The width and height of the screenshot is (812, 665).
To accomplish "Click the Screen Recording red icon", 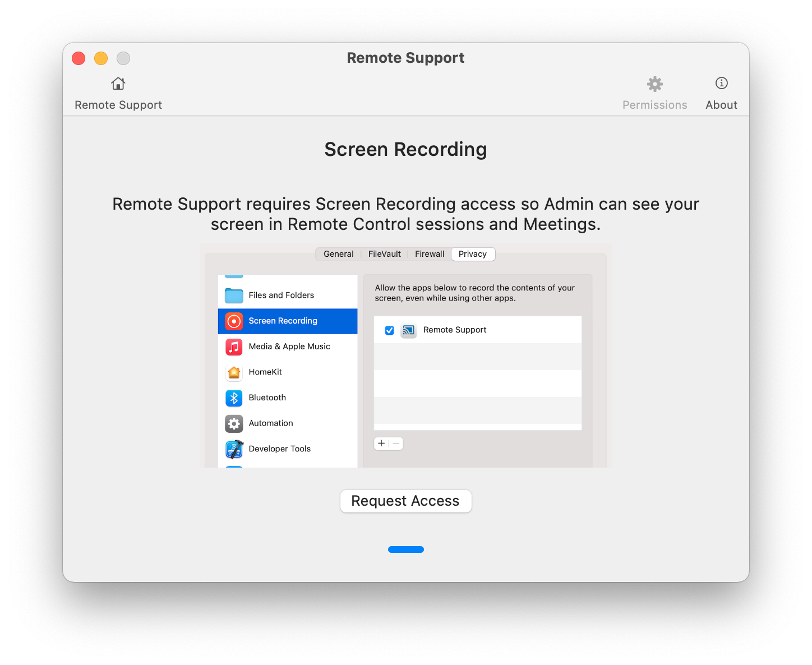I will point(234,321).
